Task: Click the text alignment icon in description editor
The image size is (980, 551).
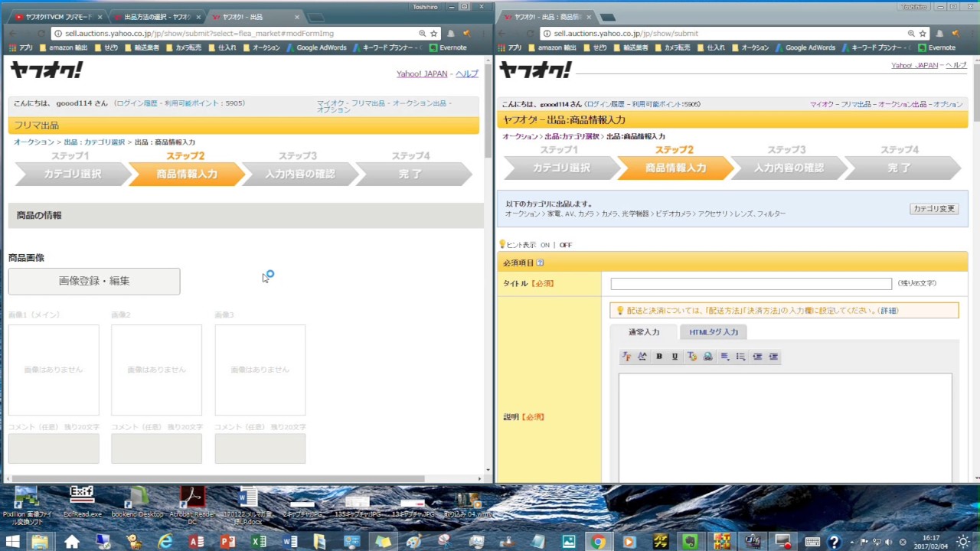Action: click(x=724, y=357)
